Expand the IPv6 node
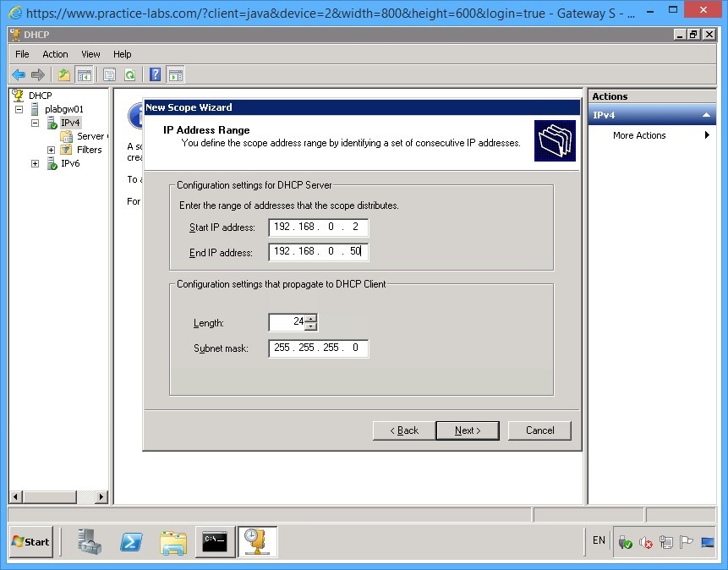The image size is (728, 570). pyautogui.click(x=36, y=163)
